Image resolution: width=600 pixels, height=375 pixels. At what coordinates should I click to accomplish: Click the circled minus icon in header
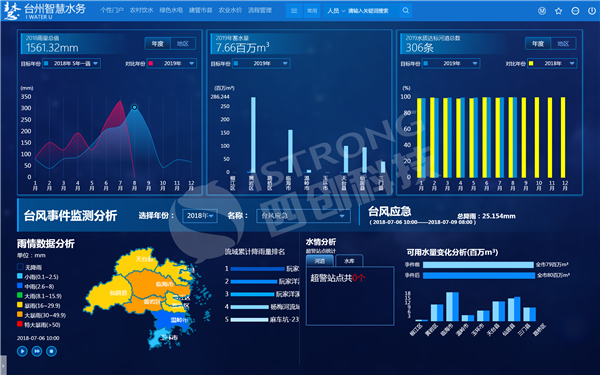[x=575, y=11]
